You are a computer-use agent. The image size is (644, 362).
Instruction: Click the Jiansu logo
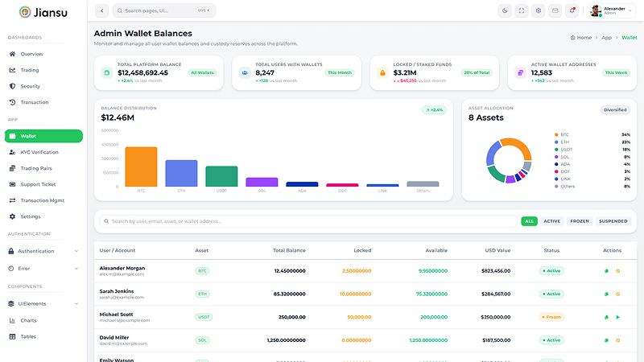[43, 12]
